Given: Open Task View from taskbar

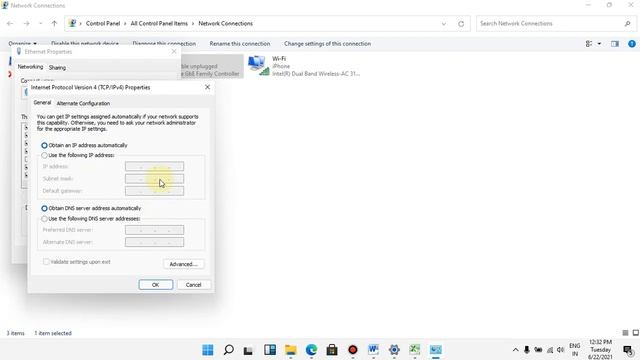Looking at the screenshot, I should (248, 350).
